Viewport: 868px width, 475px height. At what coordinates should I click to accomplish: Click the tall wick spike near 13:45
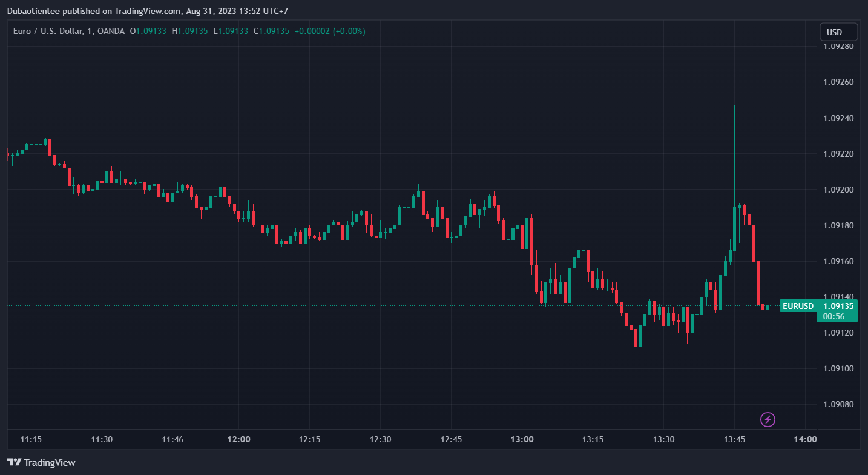(734, 151)
